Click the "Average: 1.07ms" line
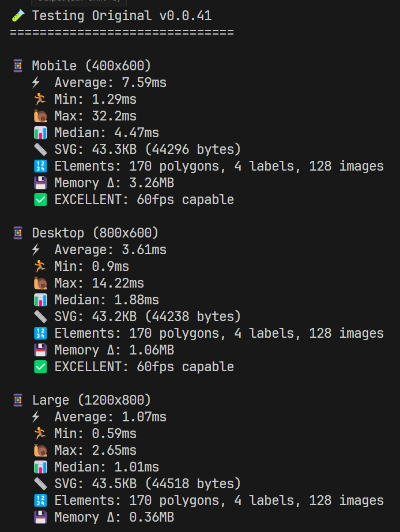 click(110, 417)
